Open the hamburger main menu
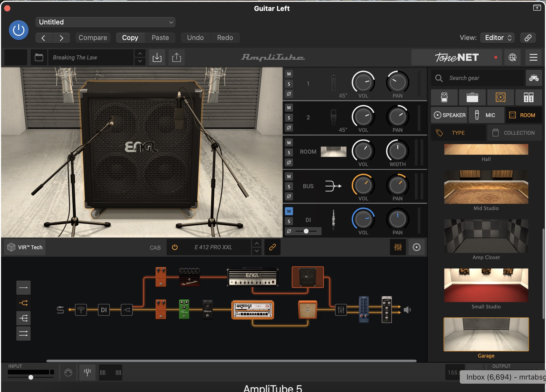 (534, 57)
